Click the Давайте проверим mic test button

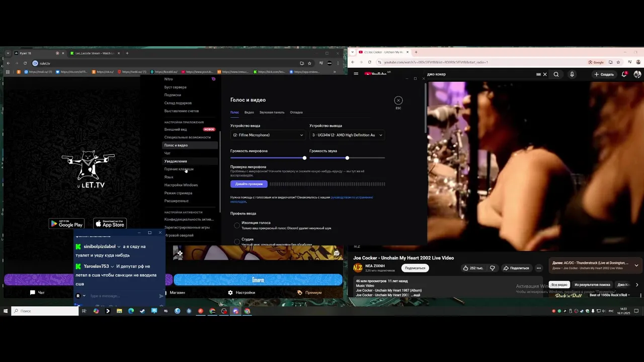[x=249, y=184]
